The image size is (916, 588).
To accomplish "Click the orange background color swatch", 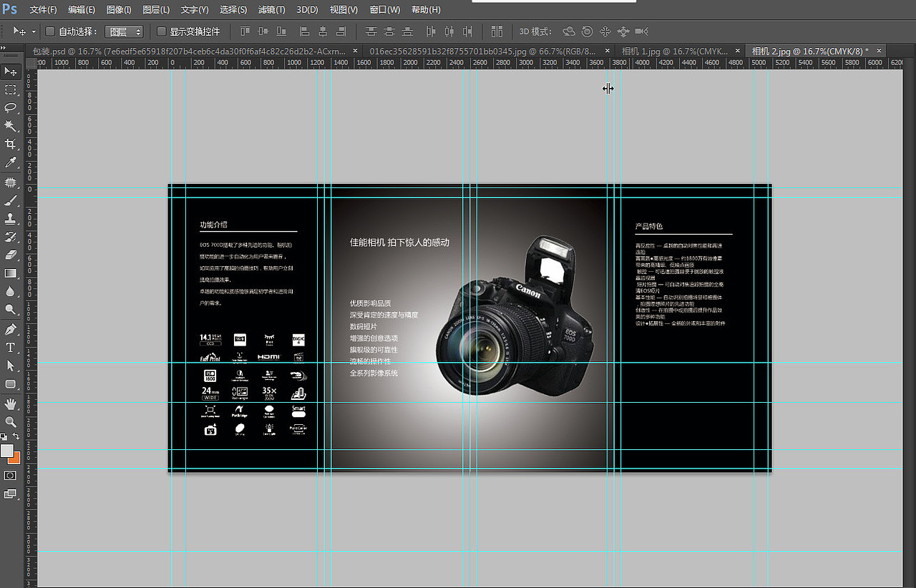I will point(16,459).
